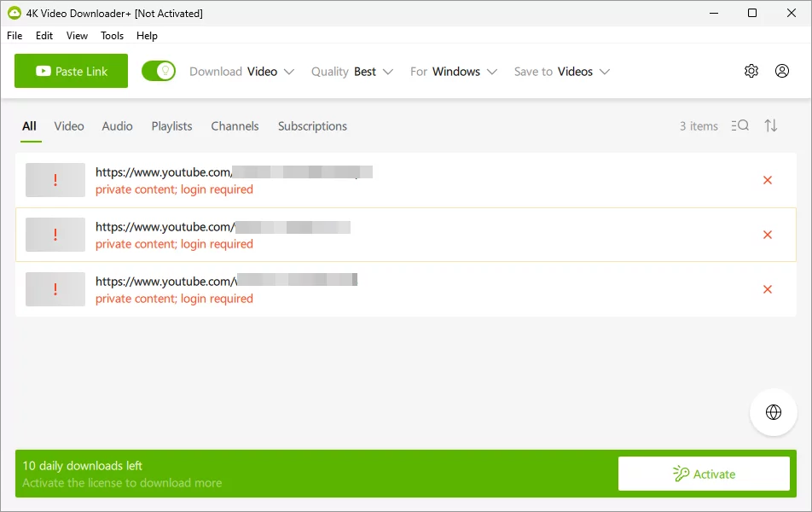This screenshot has height=512, width=812.
Task: Expand the Quality Best dropdown
Action: coord(352,72)
